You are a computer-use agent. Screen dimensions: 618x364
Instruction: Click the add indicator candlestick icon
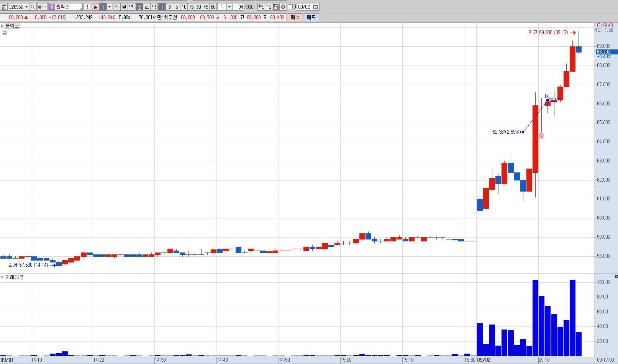tap(261, 7)
